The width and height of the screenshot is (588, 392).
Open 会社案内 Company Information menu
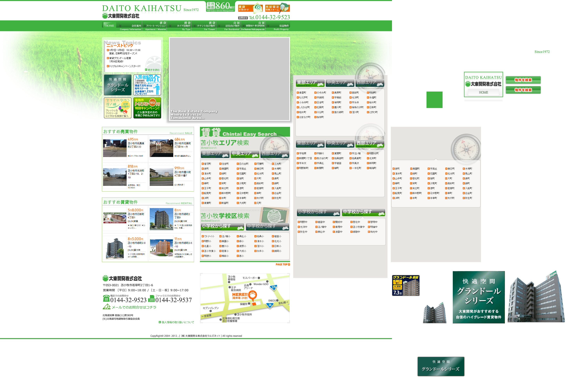pos(130,26)
